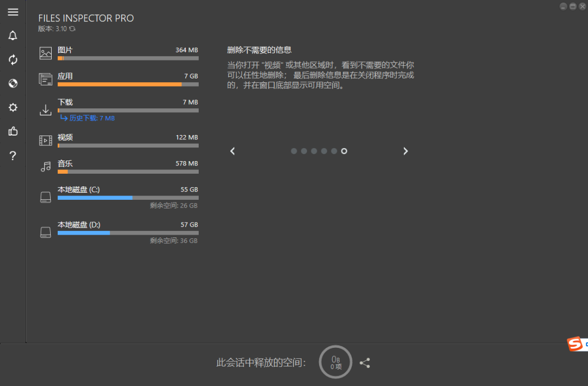
Task: Click the 364 MB size value
Action: click(187, 50)
